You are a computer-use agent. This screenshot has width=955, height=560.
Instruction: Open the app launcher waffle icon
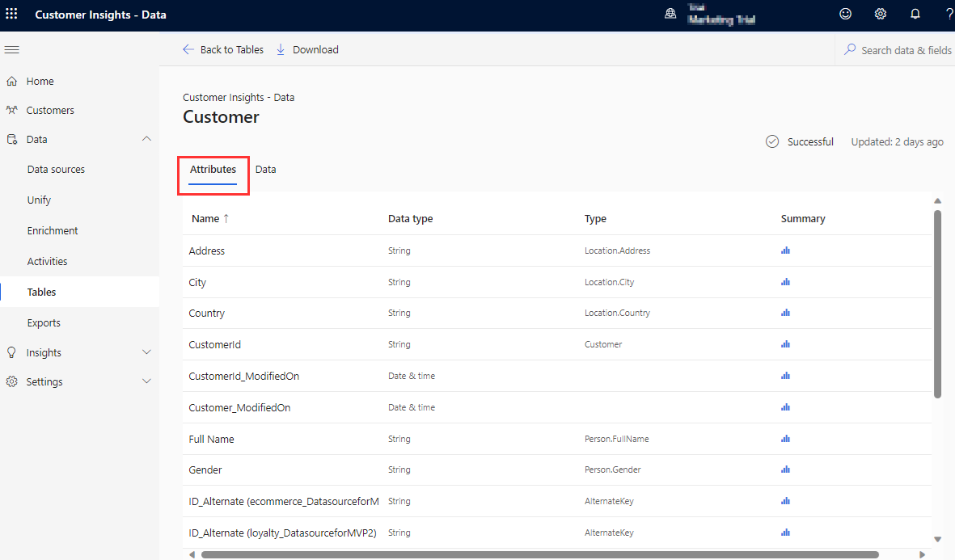pos(11,14)
